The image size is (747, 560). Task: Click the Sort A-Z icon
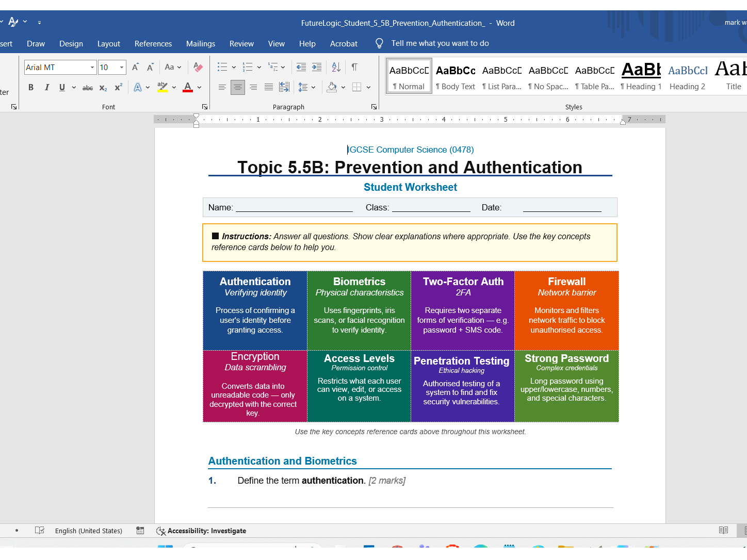click(x=336, y=67)
